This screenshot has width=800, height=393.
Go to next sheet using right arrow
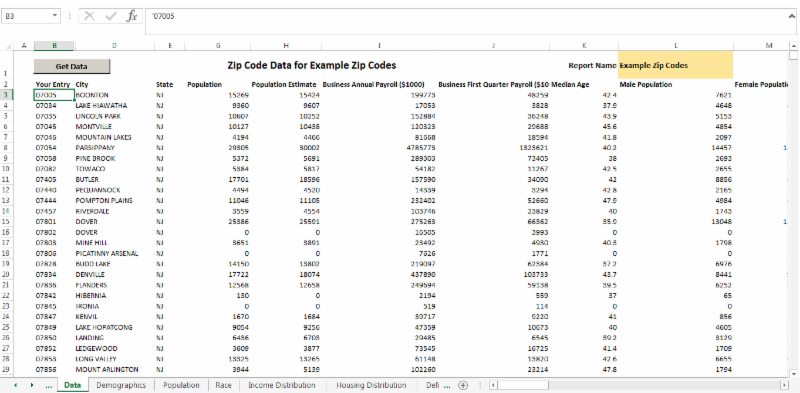tap(32, 385)
